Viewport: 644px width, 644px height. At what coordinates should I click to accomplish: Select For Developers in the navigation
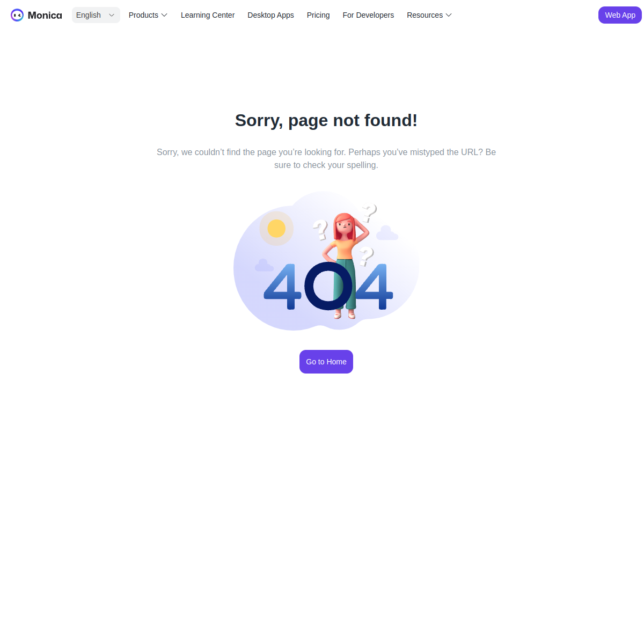pyautogui.click(x=368, y=15)
